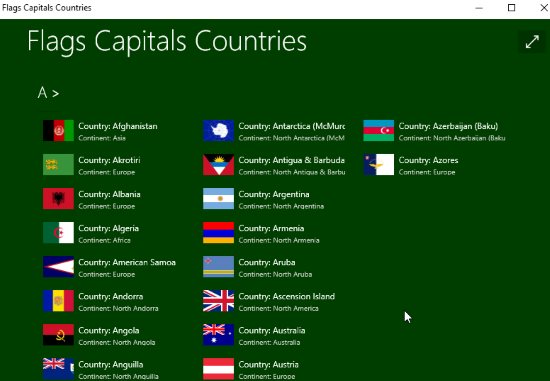This screenshot has height=381, width=550.
Task: Open the Austria country item
Action: pos(274,369)
